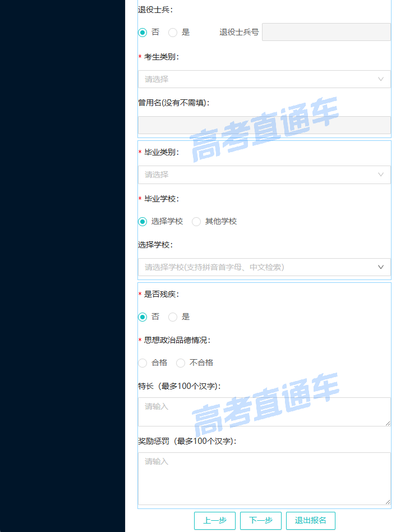Select 否 for 是否残疾
The height and width of the screenshot is (532, 405).
click(142, 317)
